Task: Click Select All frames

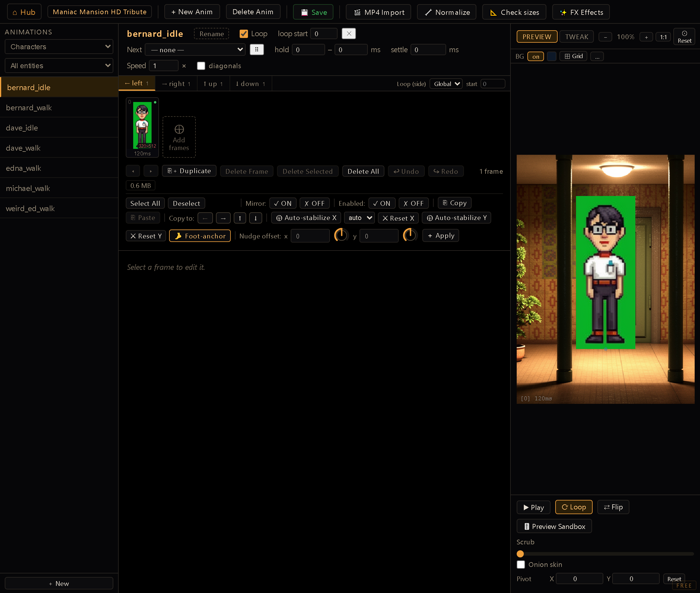Action: click(x=145, y=203)
